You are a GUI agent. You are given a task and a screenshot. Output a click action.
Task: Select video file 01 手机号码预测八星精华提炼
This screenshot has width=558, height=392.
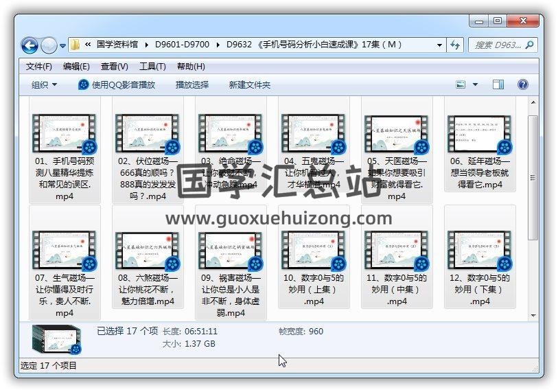65,150
